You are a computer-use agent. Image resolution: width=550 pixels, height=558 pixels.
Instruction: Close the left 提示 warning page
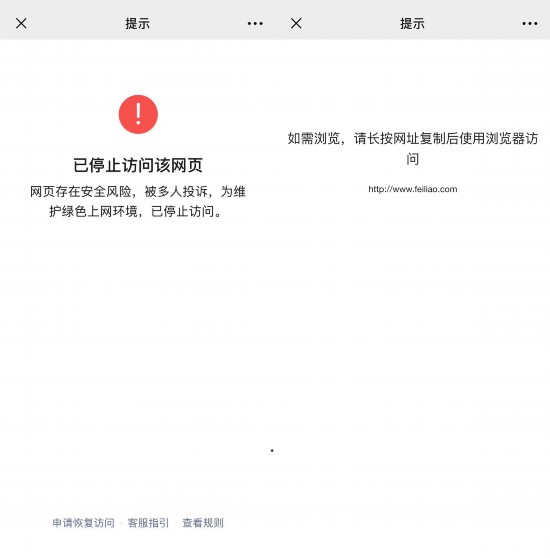coord(21,23)
